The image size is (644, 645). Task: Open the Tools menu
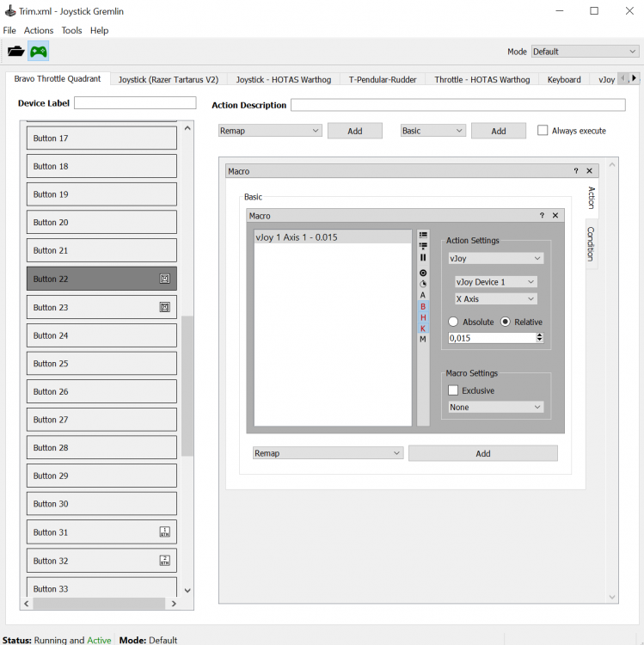click(71, 30)
